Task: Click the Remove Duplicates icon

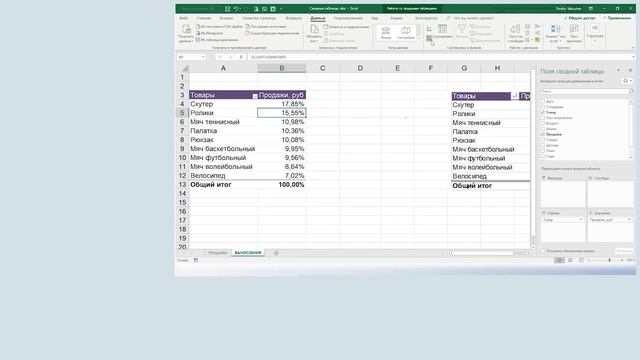Action: coord(528,33)
